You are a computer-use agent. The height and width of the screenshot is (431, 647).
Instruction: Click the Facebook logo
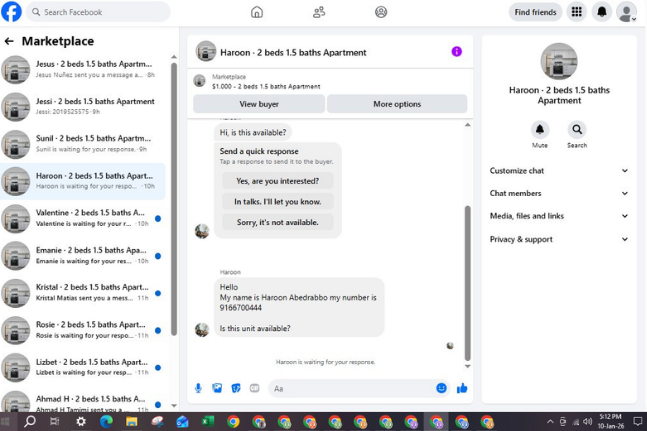click(x=11, y=12)
